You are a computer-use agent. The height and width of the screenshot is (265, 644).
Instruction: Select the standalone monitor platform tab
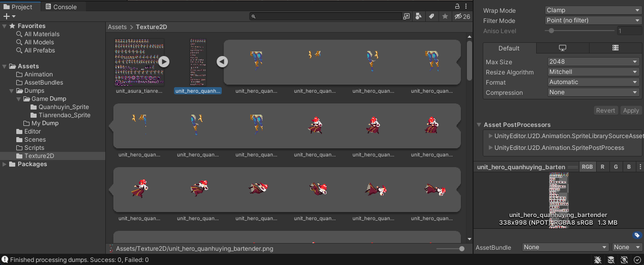562,48
